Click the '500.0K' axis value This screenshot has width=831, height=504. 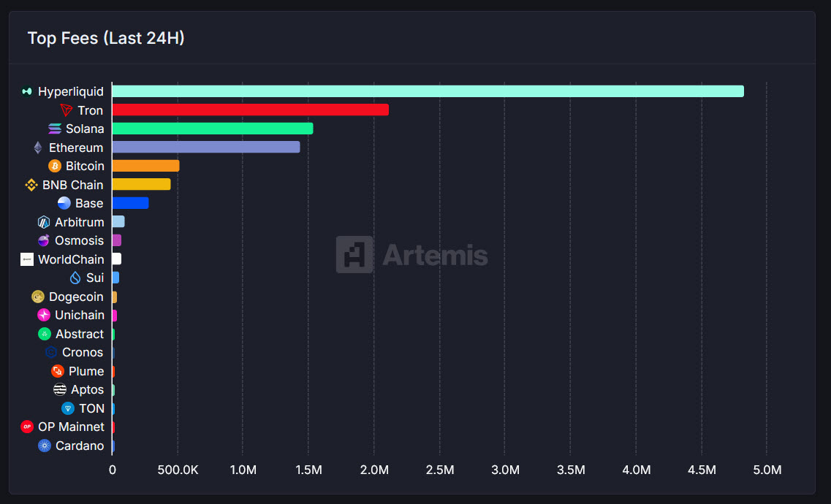[178, 470]
